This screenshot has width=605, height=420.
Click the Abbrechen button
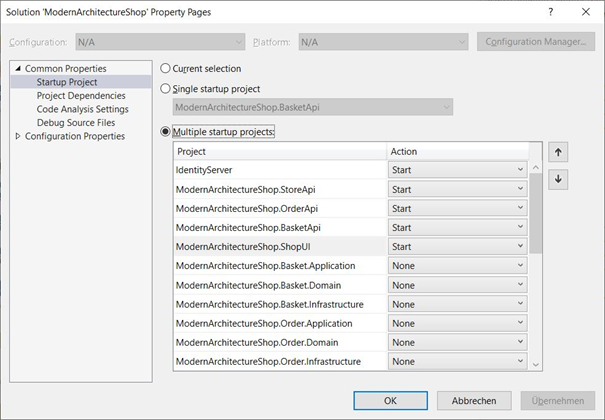(473, 400)
